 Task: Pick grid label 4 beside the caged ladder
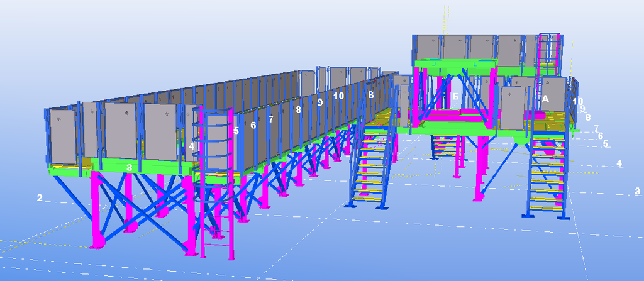coord(191,146)
